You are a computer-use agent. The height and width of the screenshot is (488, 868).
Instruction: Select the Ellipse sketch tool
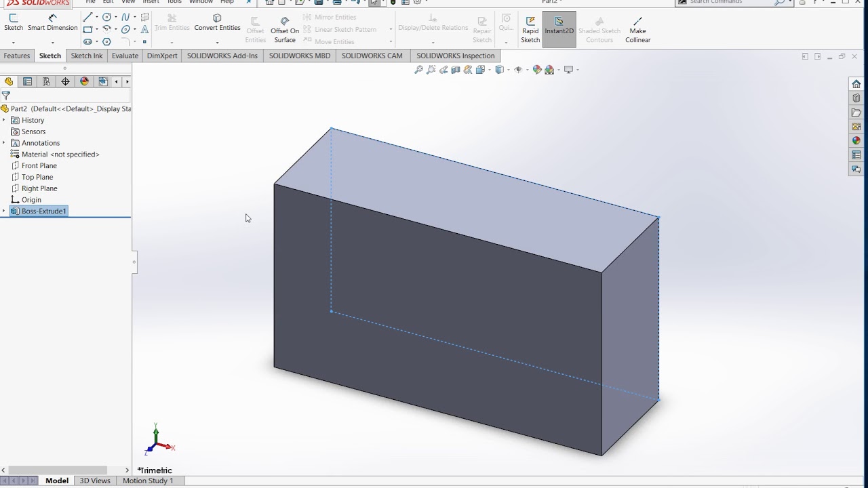pos(125,29)
